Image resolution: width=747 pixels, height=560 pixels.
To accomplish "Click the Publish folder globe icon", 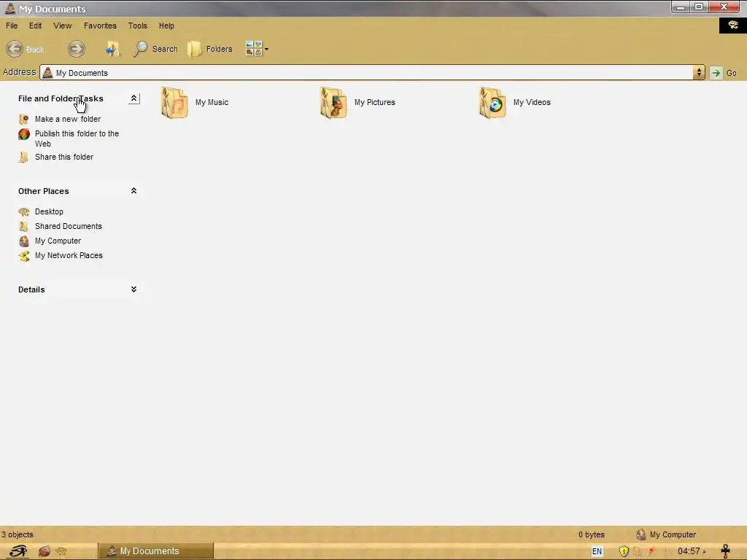I will pos(24,134).
